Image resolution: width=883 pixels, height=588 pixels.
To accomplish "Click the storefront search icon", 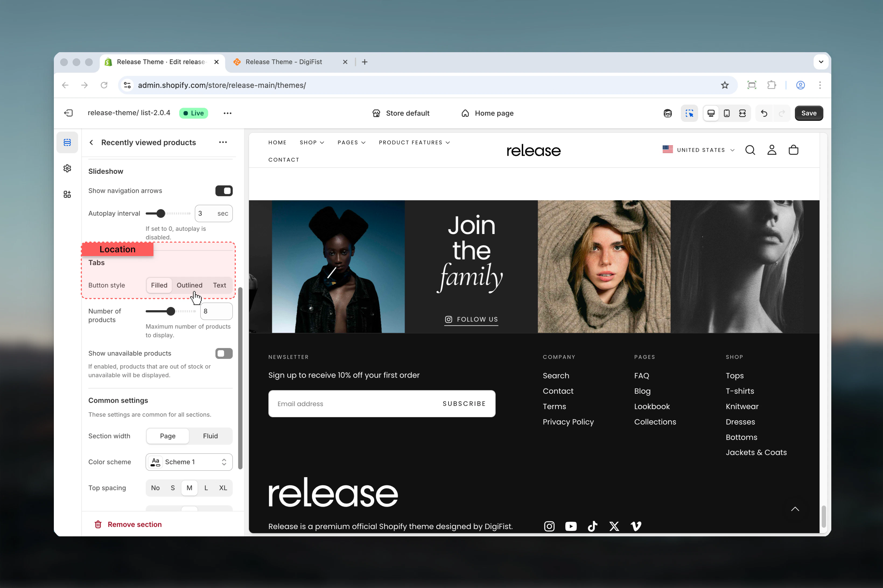I will 750,150.
